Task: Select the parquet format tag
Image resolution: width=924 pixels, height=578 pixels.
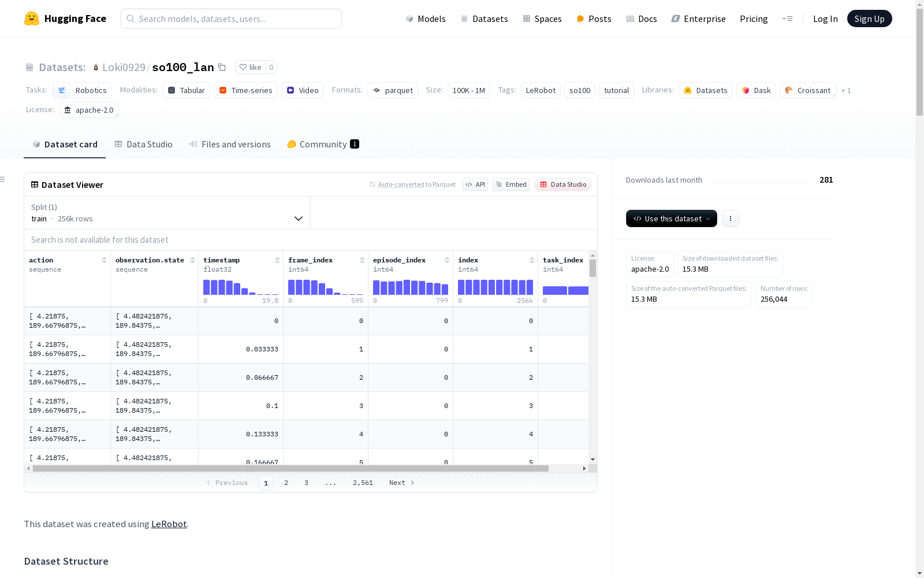Action: [393, 90]
